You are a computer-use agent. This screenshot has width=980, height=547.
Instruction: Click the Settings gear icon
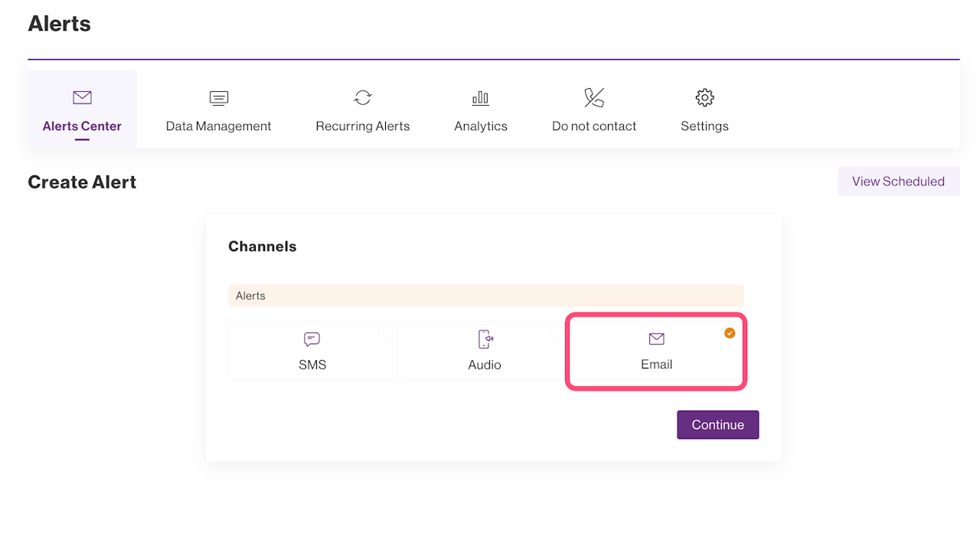tap(704, 97)
